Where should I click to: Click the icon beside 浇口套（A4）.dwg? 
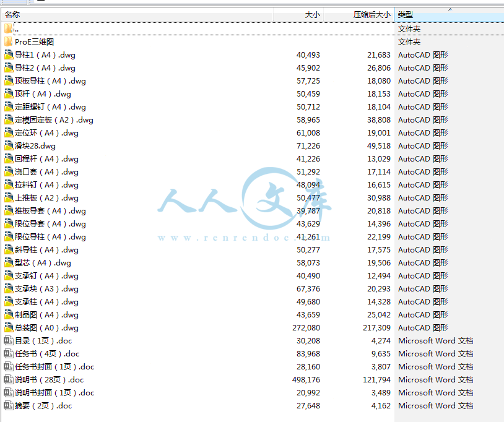(x=9, y=172)
